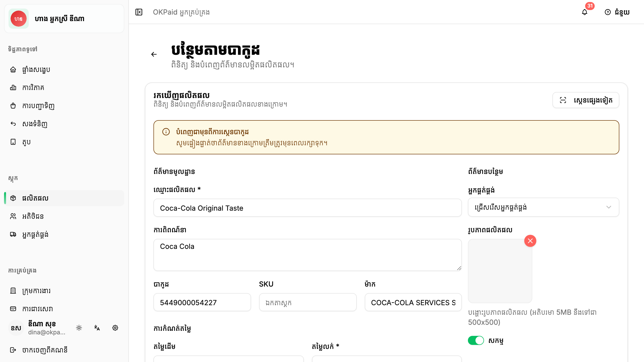Screen dimensions: 644x362
Task: Remove product image with red X
Action: [x=530, y=241]
